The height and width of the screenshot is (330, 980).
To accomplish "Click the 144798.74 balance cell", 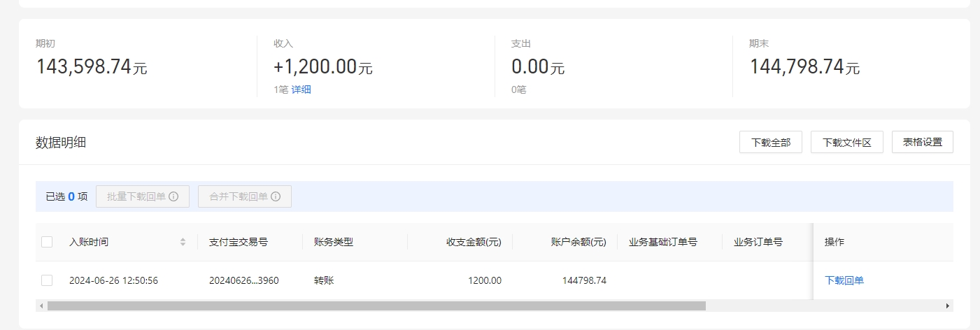I will coord(584,280).
